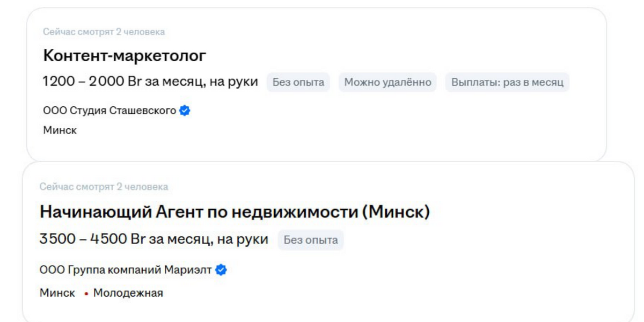644x322 pixels.
Task: Open the Контент-маркетолог vacancy title
Action: pos(125,56)
